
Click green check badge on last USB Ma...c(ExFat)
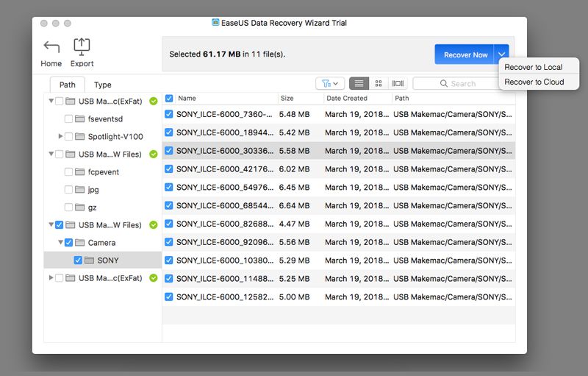154,278
